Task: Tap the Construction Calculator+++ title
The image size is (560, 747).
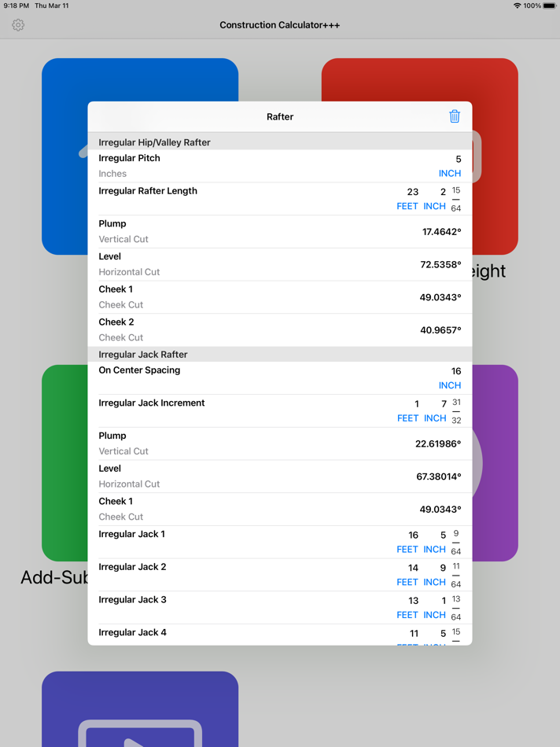Action: coord(280,25)
